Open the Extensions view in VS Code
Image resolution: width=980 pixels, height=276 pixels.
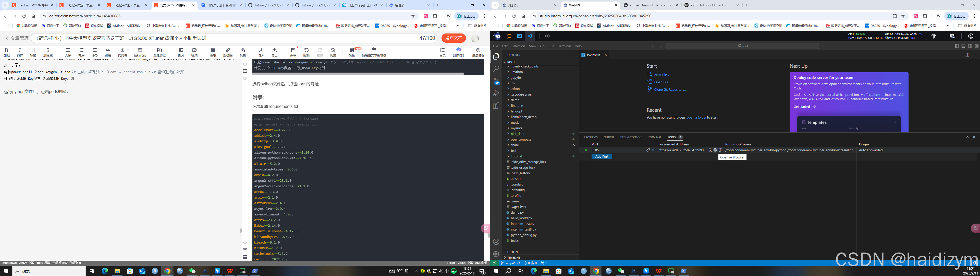click(496, 106)
